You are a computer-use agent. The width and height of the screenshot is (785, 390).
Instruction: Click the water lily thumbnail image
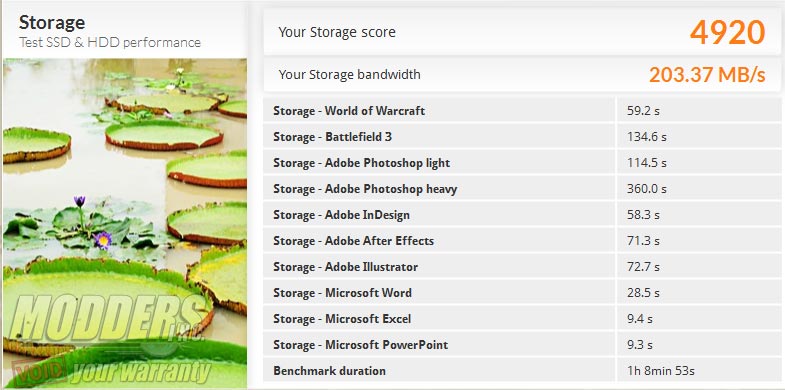click(125, 224)
